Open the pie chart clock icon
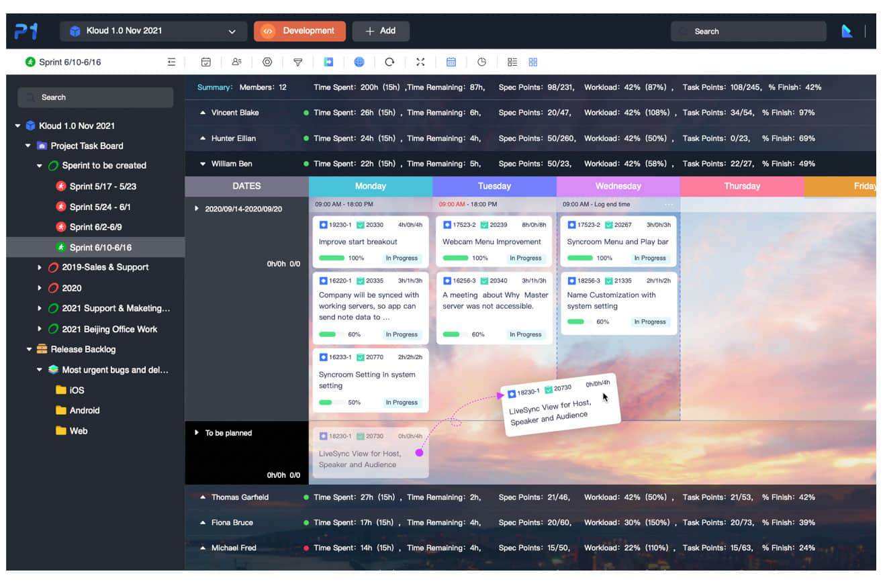Image resolution: width=885 pixels, height=588 pixels. coord(481,62)
